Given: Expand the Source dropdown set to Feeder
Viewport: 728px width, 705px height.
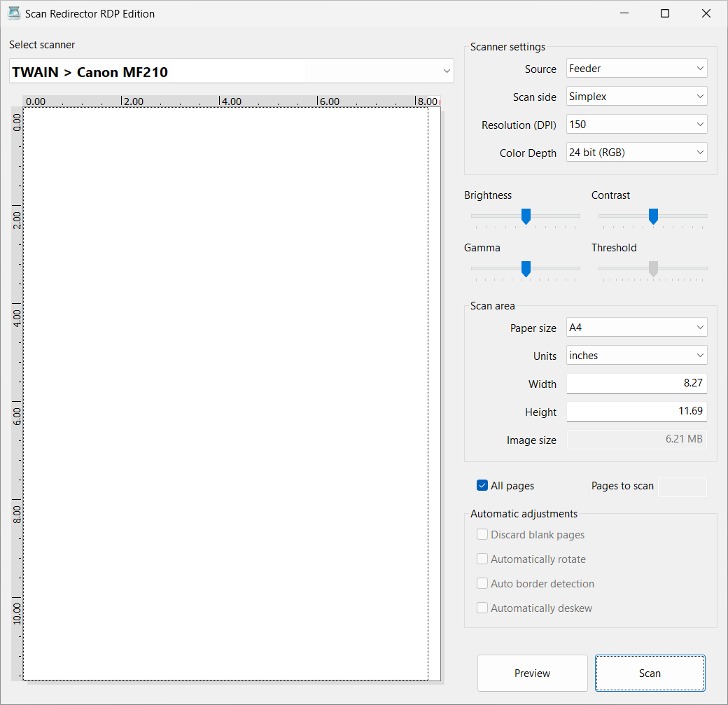Looking at the screenshot, I should 636,69.
